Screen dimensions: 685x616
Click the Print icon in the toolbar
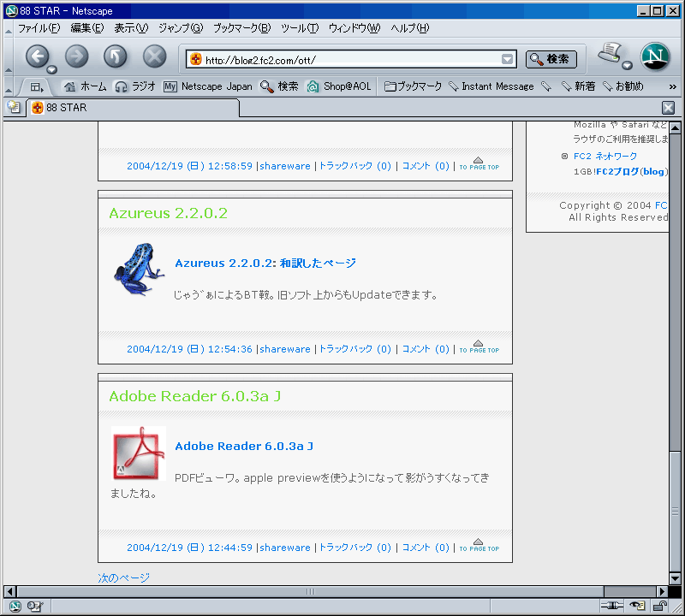[x=610, y=52]
